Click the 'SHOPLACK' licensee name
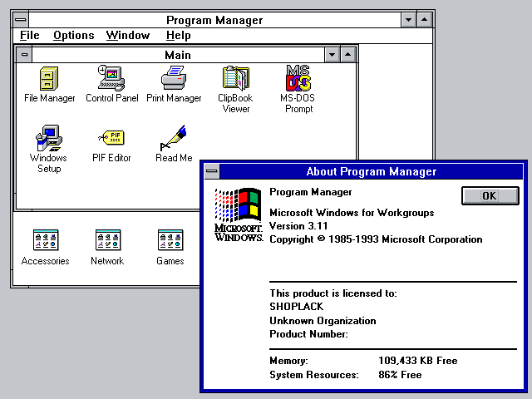The image size is (532, 399). pyautogui.click(x=297, y=307)
